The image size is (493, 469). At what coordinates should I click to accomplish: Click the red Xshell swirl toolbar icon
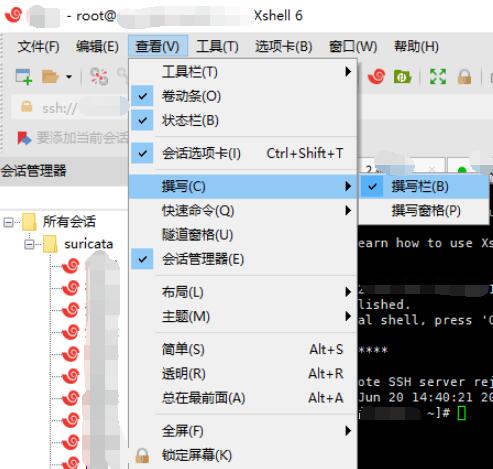coord(377,77)
